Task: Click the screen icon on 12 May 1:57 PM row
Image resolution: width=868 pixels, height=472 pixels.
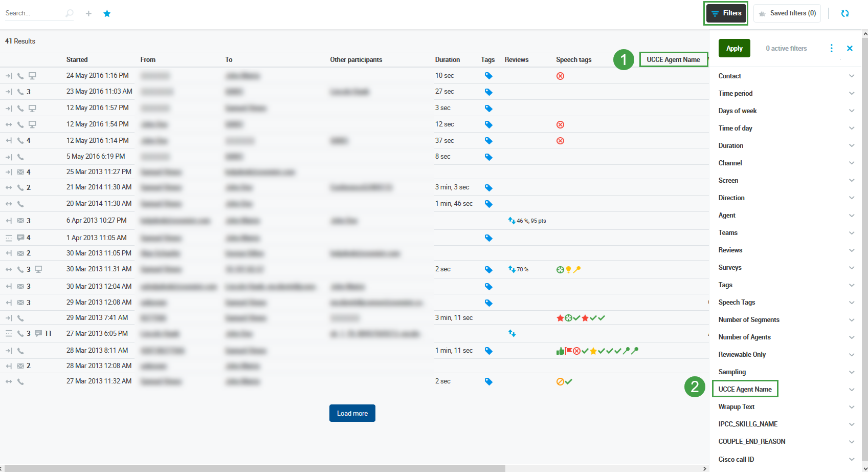Action: 32,108
